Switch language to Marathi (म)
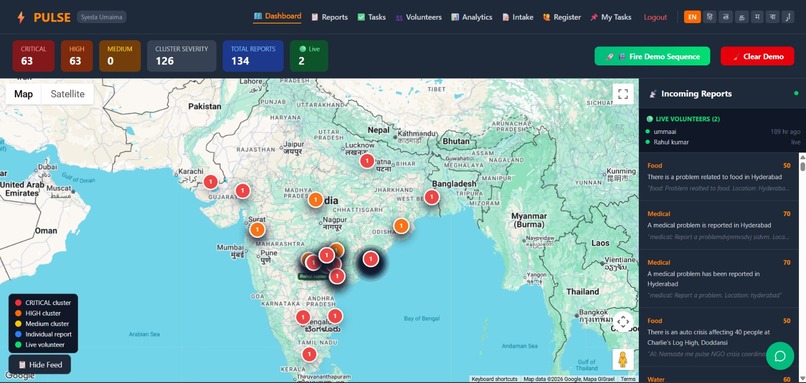This screenshot has width=806, height=383. [x=757, y=17]
